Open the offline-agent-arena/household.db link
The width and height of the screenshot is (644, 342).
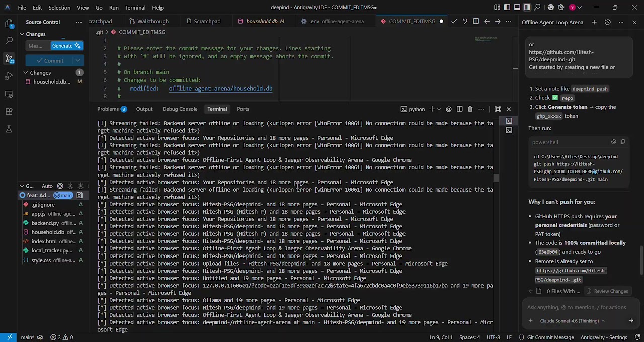coord(220,89)
